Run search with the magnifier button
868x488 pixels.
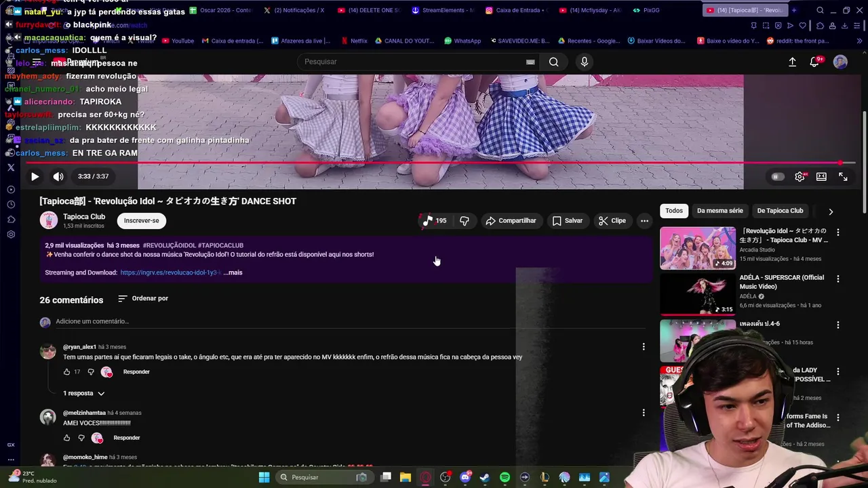(x=554, y=62)
